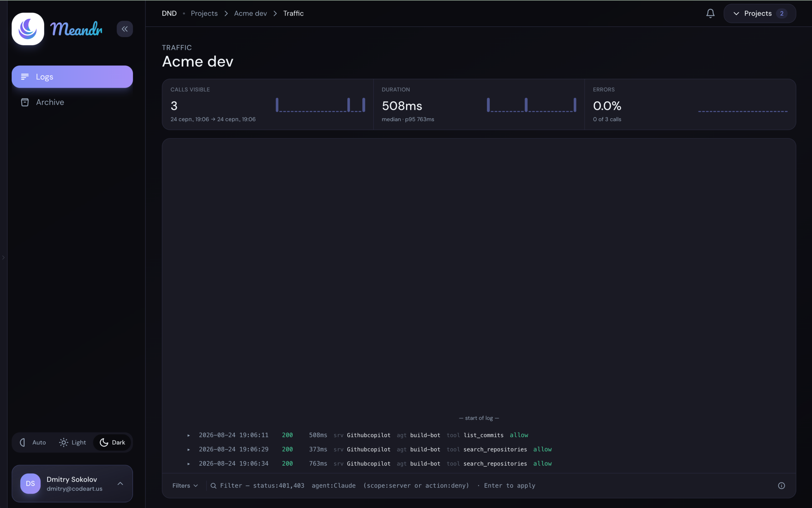The image size is (812, 508).
Task: Go to the Acme dev breadcrumb
Action: coord(250,13)
